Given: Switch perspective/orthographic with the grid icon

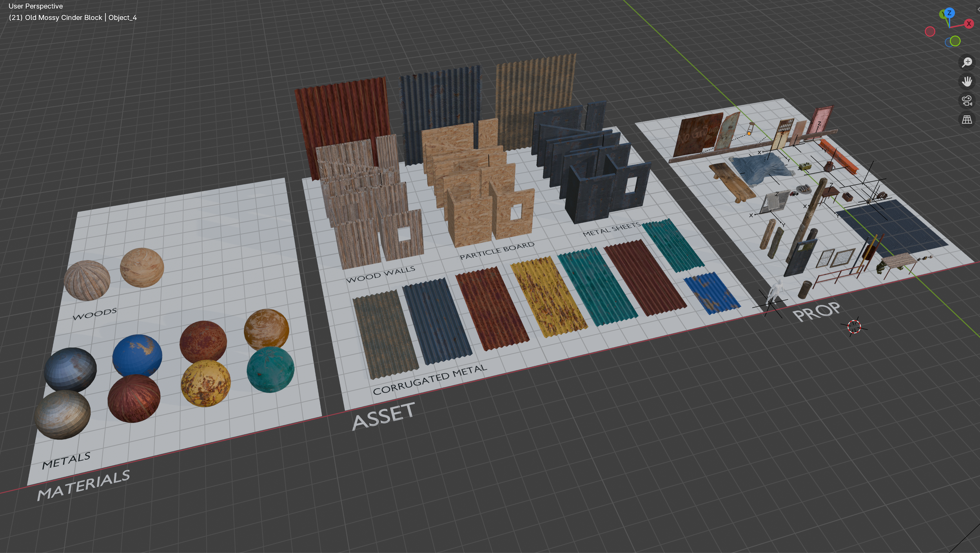Looking at the screenshot, I should [x=967, y=120].
